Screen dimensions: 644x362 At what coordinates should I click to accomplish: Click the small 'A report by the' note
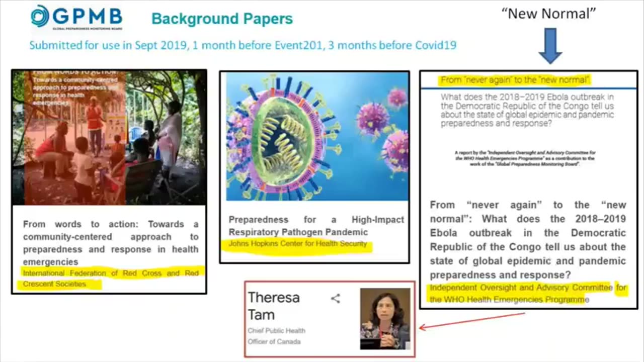tap(525, 158)
